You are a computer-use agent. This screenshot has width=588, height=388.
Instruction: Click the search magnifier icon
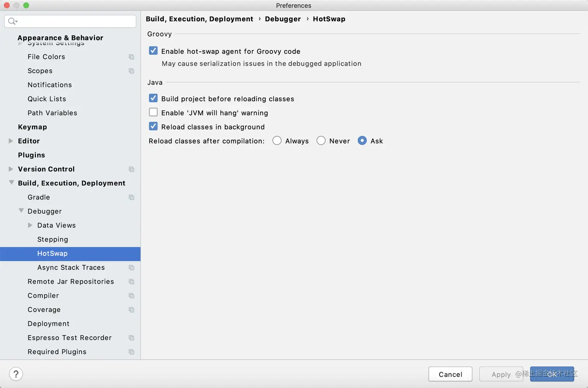(x=12, y=21)
